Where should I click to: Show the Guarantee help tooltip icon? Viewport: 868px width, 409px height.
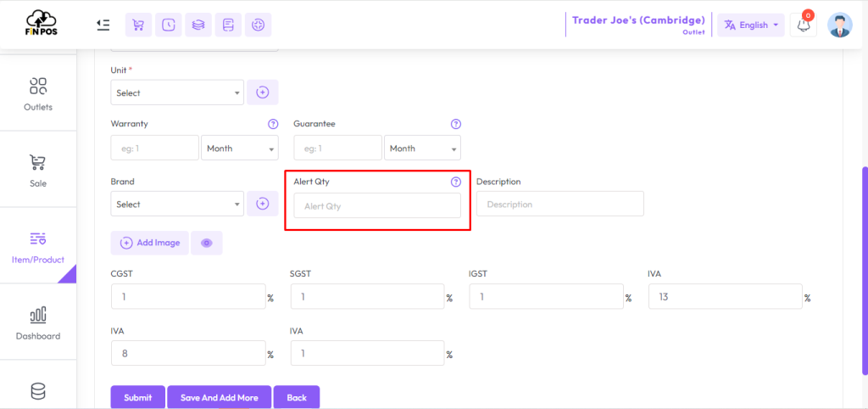pos(455,124)
